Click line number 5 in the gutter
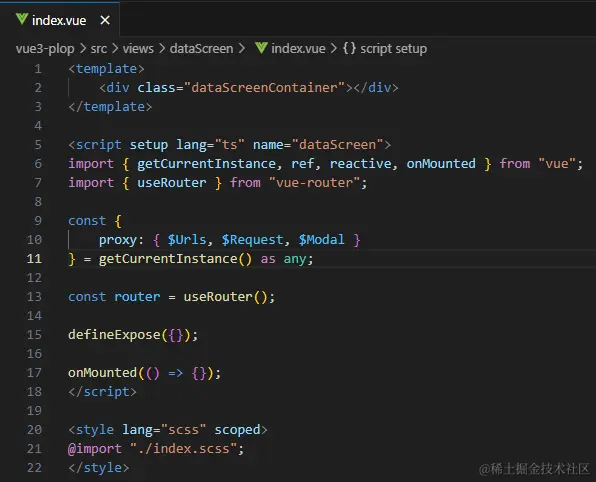 tap(38, 145)
